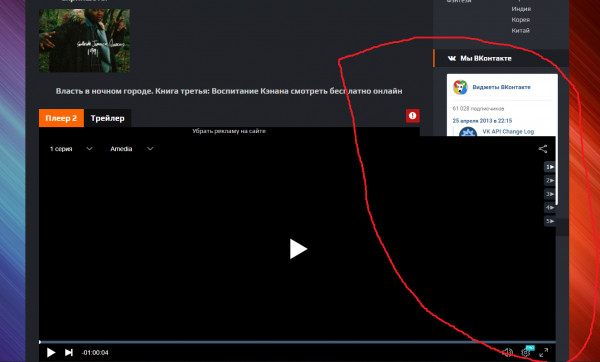Switch to the Трейлер tab
600x362 pixels.
(x=108, y=118)
